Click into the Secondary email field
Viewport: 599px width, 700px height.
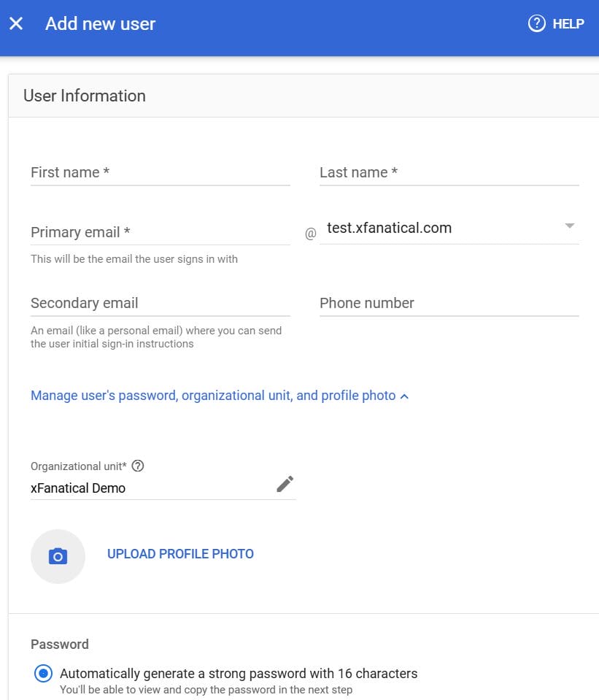coord(160,304)
